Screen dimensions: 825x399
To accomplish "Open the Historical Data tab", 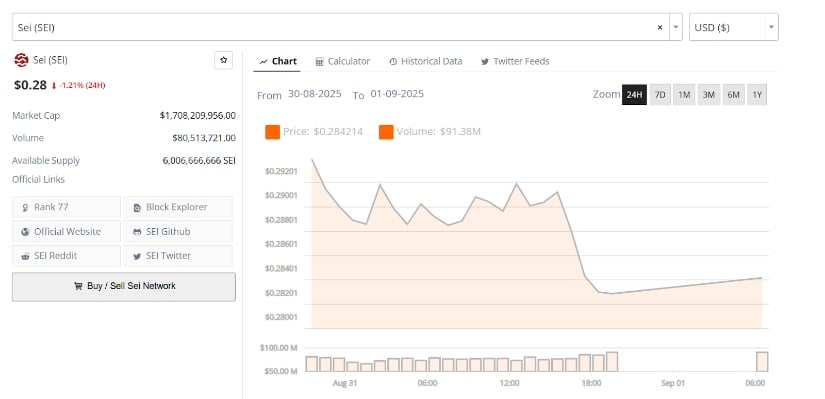I will point(426,61).
